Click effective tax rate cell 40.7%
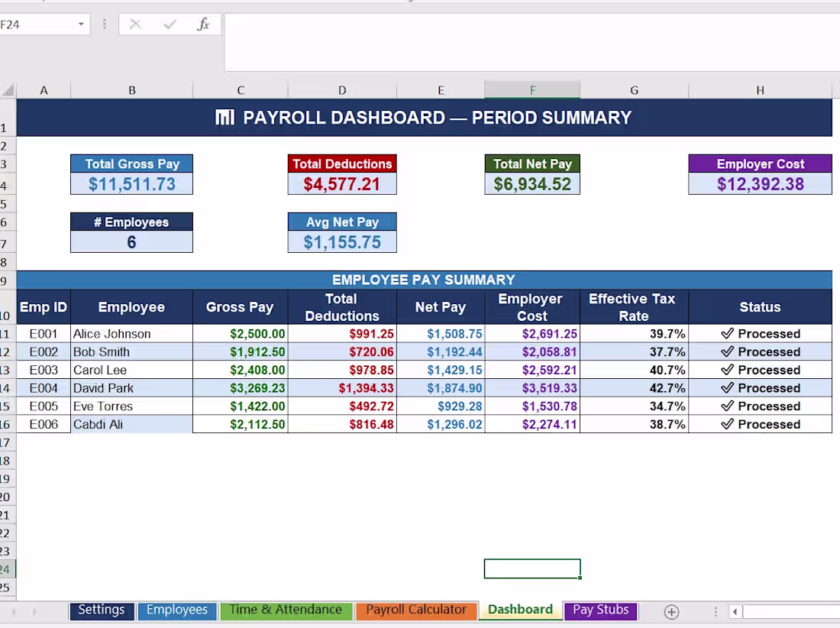 pyautogui.click(x=634, y=371)
